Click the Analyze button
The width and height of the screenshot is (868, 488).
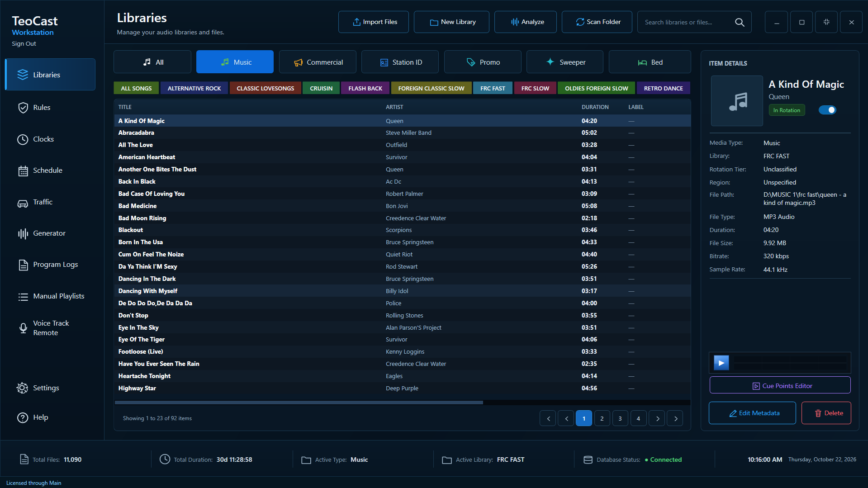pyautogui.click(x=526, y=22)
